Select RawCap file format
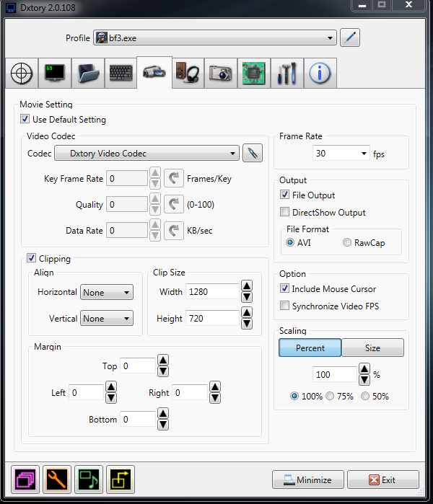This screenshot has height=504, width=433. tap(347, 242)
